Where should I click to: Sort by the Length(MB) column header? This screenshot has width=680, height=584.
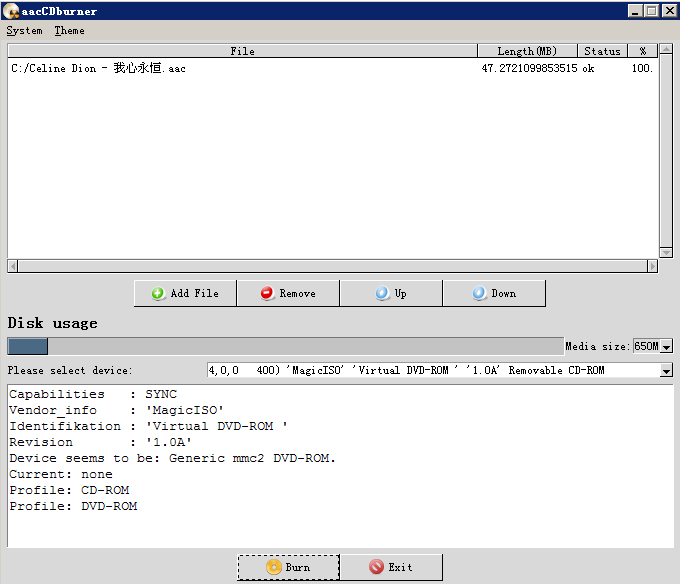pyautogui.click(x=527, y=51)
